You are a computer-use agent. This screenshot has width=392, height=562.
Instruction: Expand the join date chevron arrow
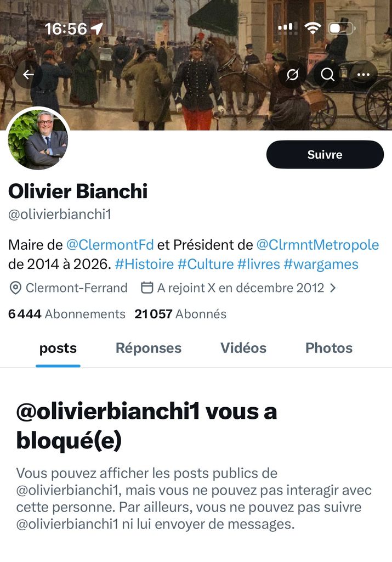[x=333, y=288]
